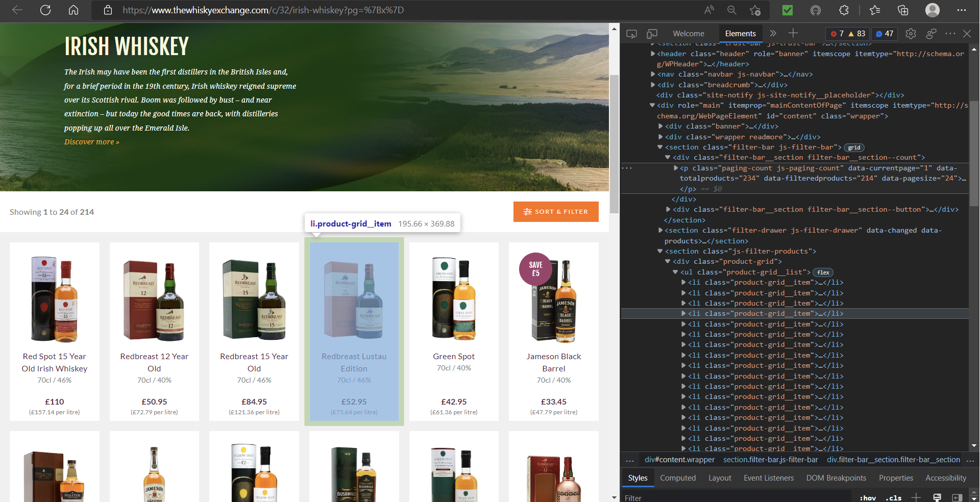The height and width of the screenshot is (502, 980).
Task: Customize and control DevTools menu
Action: [950, 34]
